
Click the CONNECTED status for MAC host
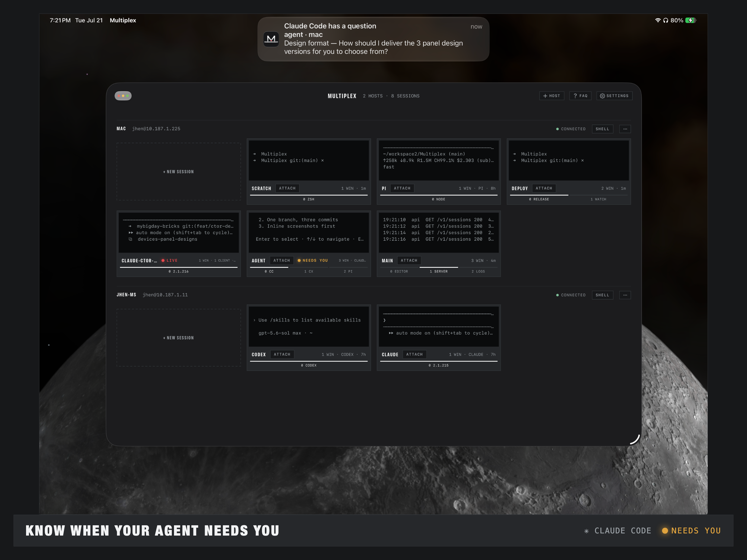(571, 129)
